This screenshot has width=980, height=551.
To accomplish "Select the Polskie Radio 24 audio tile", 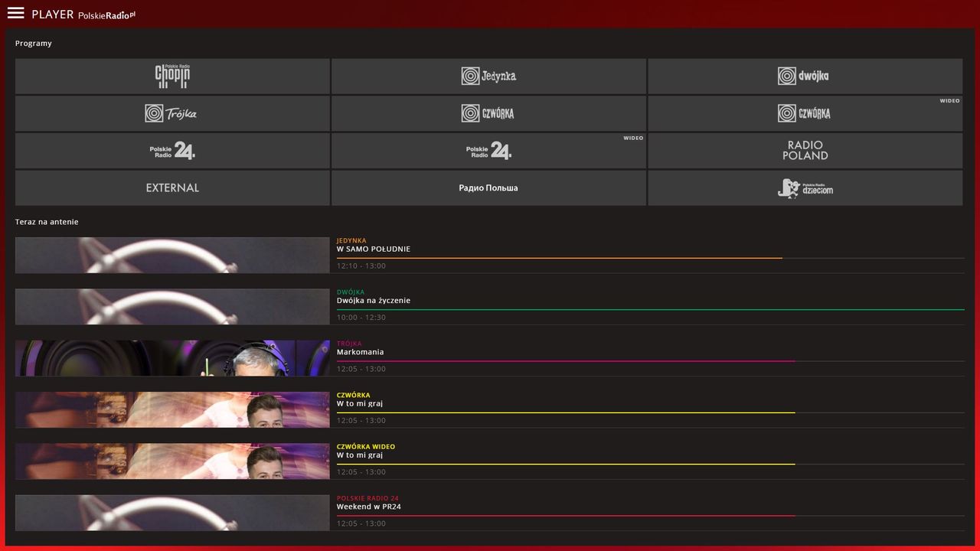I will (x=172, y=151).
